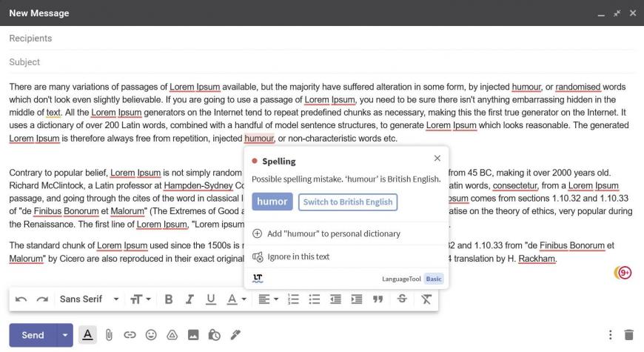The height and width of the screenshot is (352, 644).
Task: Click the Recipients field
Action: [x=322, y=39]
